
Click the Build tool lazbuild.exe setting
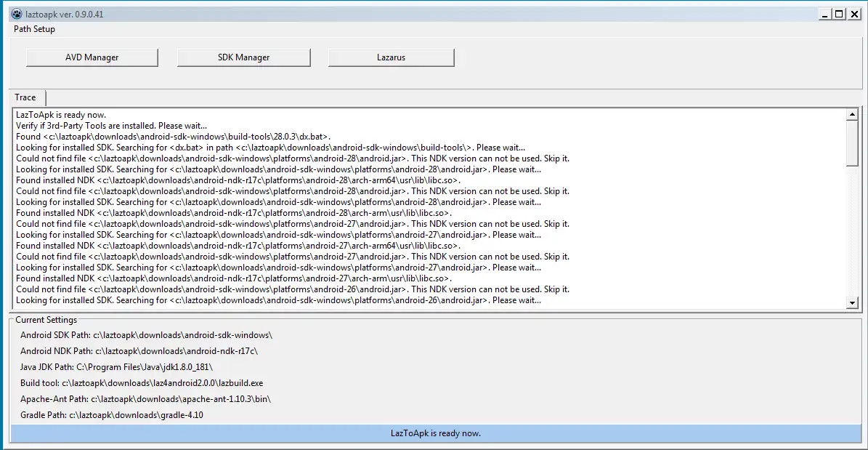(x=142, y=383)
